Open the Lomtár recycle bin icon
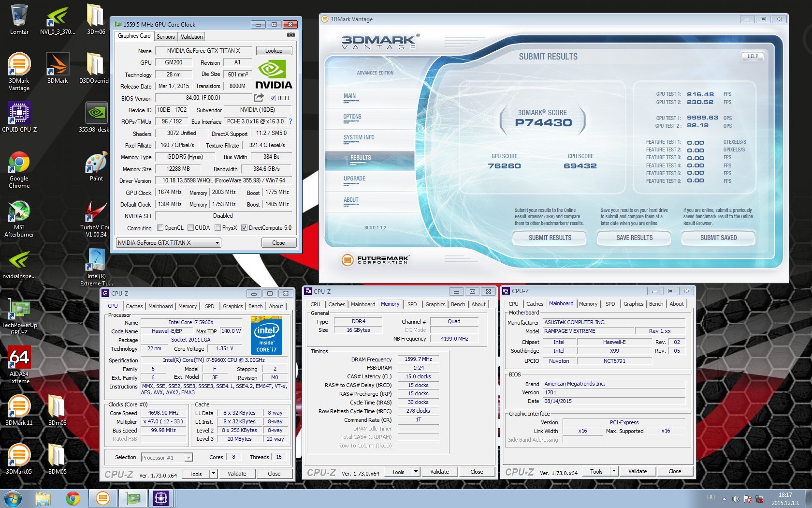Image resolution: width=812 pixels, height=508 pixels. (x=19, y=19)
